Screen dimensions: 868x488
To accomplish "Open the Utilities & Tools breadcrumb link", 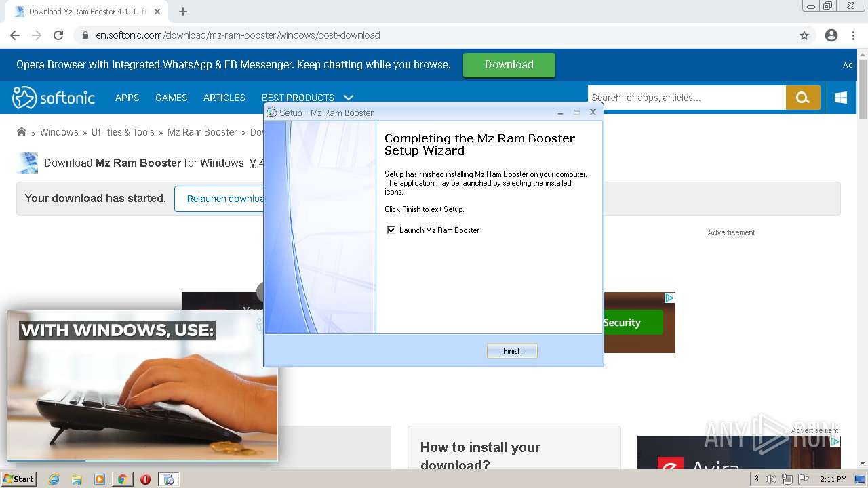I will tap(123, 132).
